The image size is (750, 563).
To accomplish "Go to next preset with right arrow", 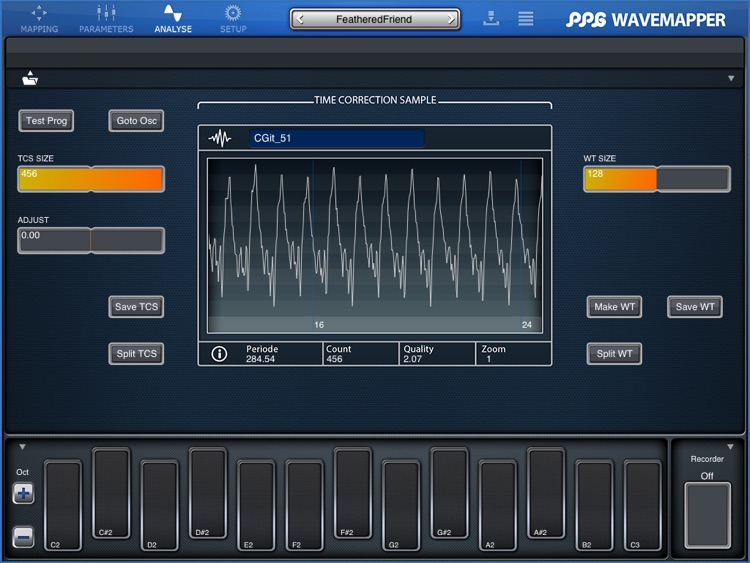I will 451,19.
